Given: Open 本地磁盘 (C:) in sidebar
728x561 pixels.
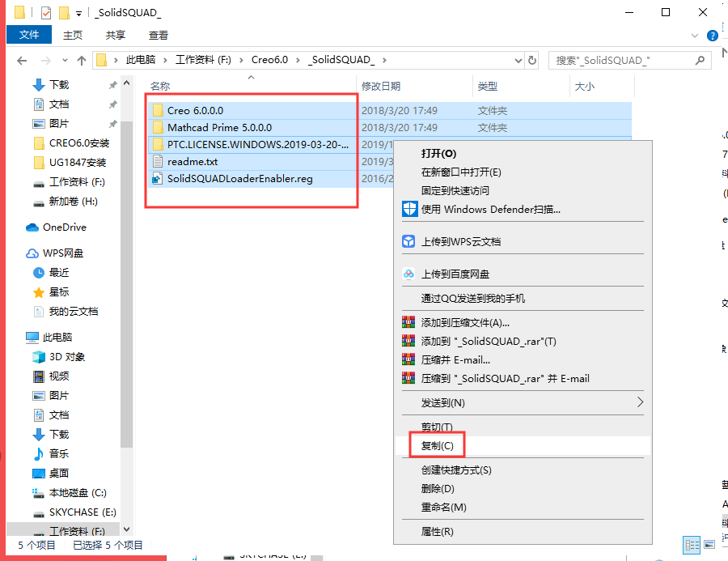Looking at the screenshot, I should pos(78,493).
